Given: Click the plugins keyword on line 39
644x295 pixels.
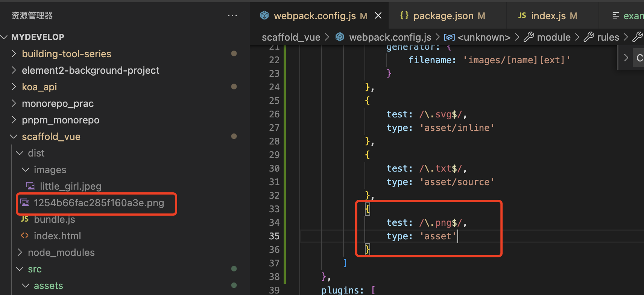Looking at the screenshot, I should [x=340, y=290].
